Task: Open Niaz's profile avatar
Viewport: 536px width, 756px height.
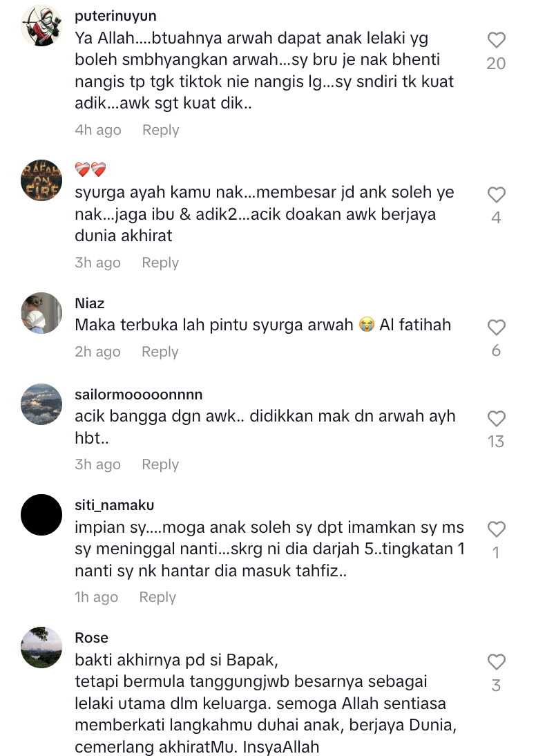Action: tap(41, 313)
